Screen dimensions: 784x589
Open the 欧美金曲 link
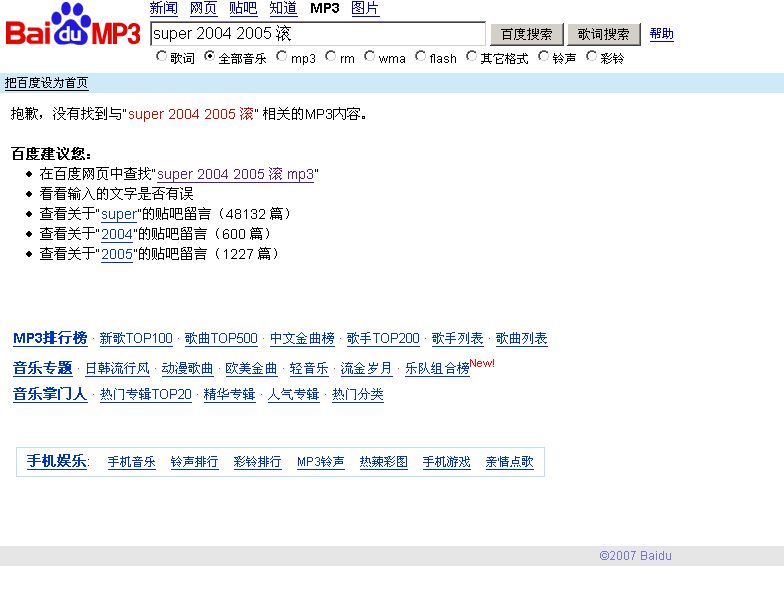(x=251, y=368)
